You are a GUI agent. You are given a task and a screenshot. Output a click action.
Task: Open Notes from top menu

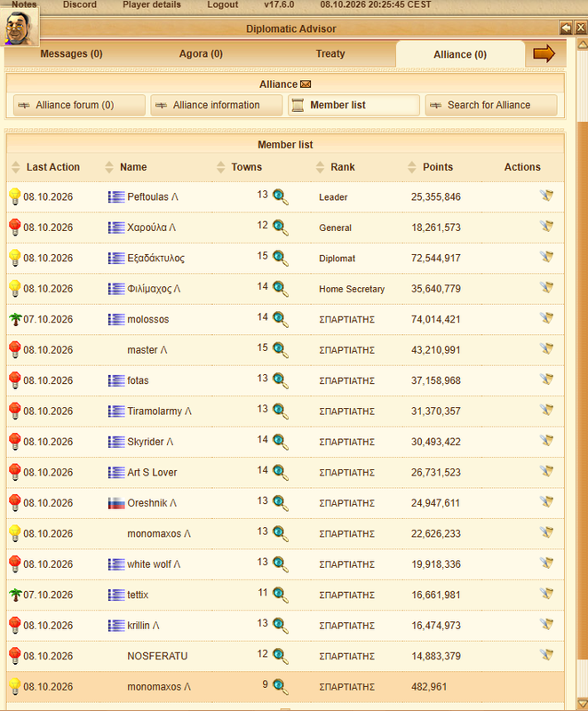point(24,4)
